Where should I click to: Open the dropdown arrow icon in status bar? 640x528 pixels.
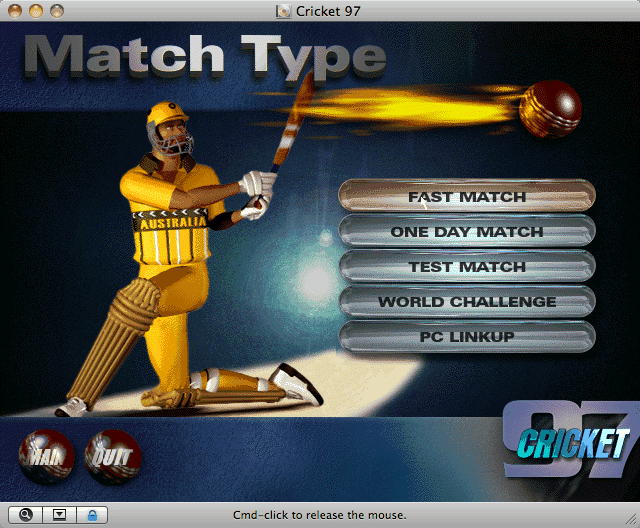(59, 515)
